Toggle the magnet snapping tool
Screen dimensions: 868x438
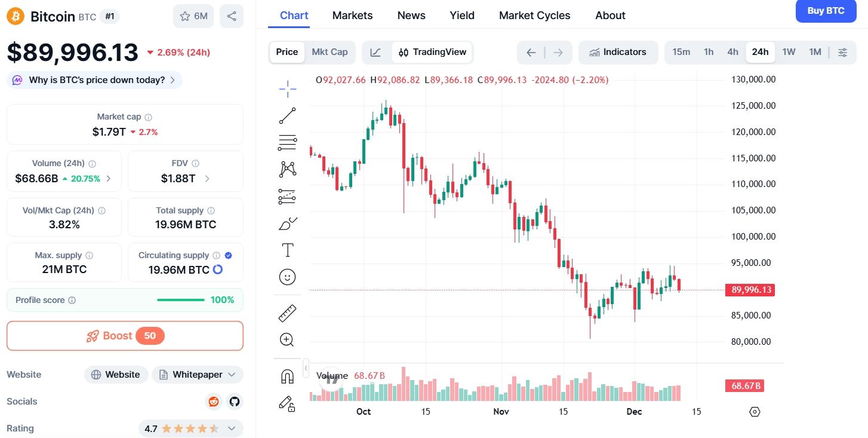[x=287, y=376]
